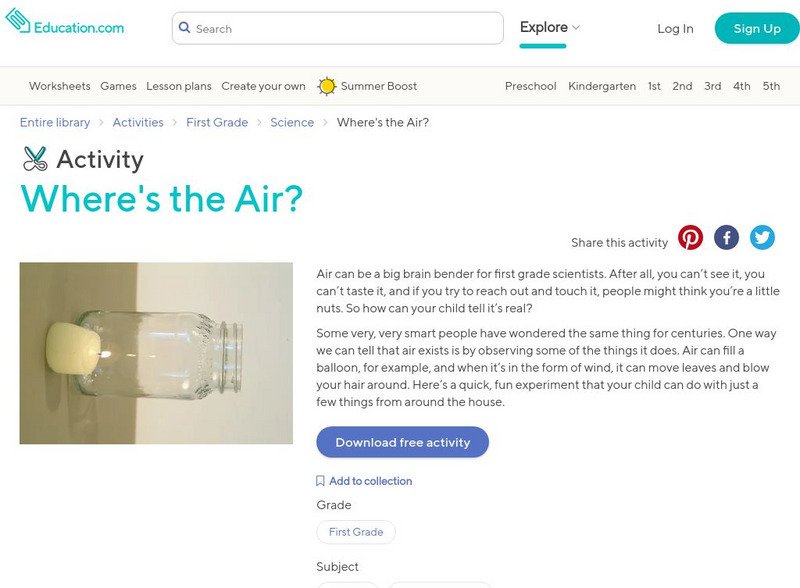Screen dimensions: 800x588
Task: Go to Entire library breadcrumb
Action: coord(55,122)
